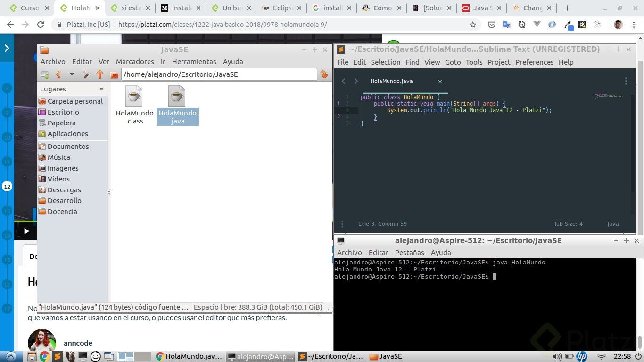Expand Platzi sidebar with right chevron
This screenshot has height=362, width=644.
(x=7, y=48)
